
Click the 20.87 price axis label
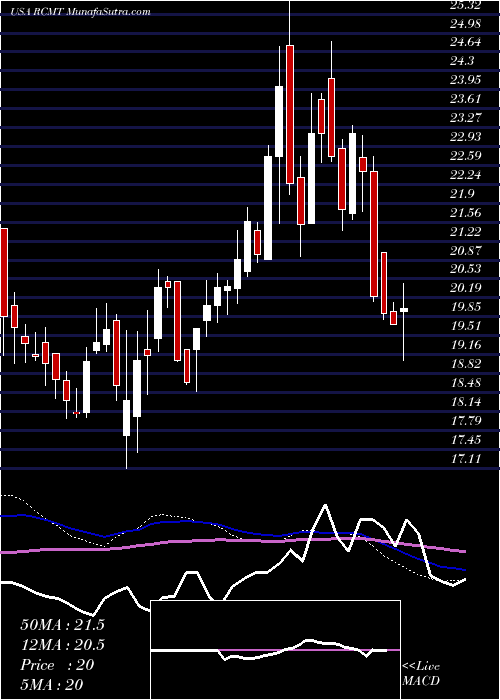(465, 250)
